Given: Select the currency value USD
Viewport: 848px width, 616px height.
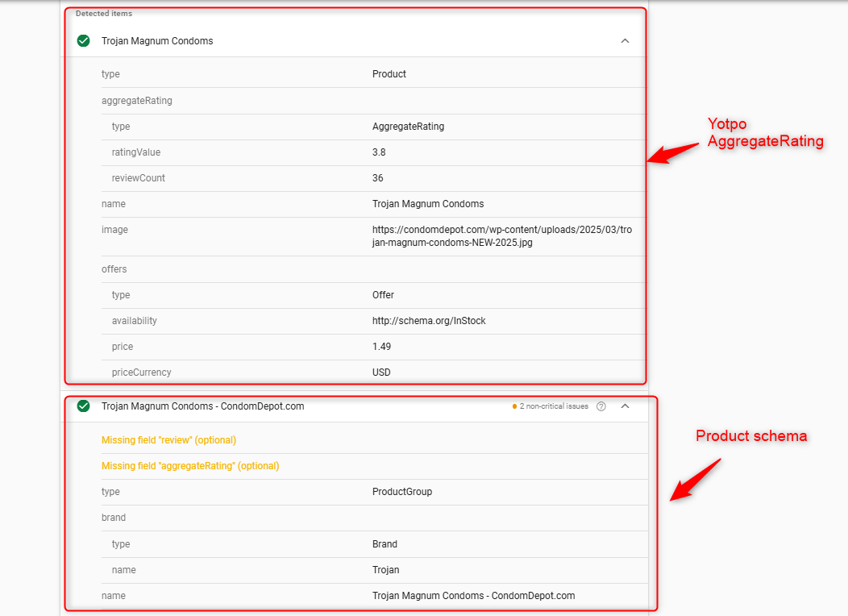Looking at the screenshot, I should (x=381, y=373).
